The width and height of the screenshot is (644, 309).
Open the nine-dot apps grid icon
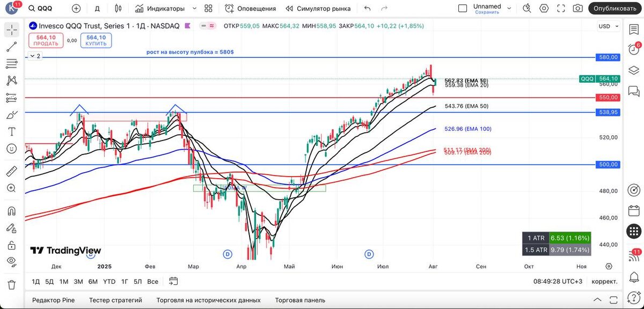(634, 232)
